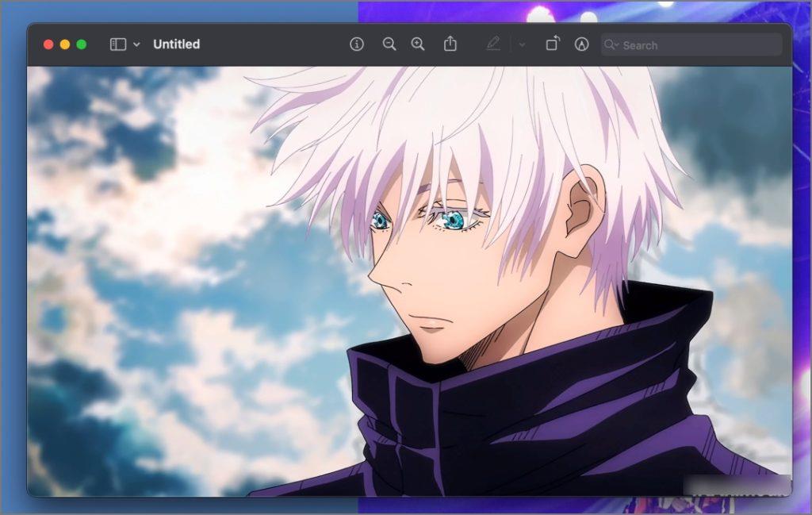
Task: Rotate the image left
Action: point(553,44)
